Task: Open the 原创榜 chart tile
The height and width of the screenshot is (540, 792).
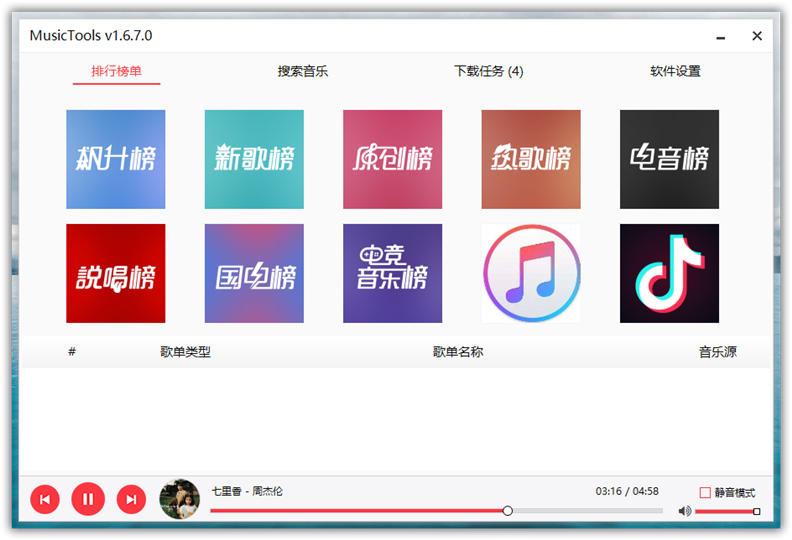Action: pyautogui.click(x=392, y=159)
